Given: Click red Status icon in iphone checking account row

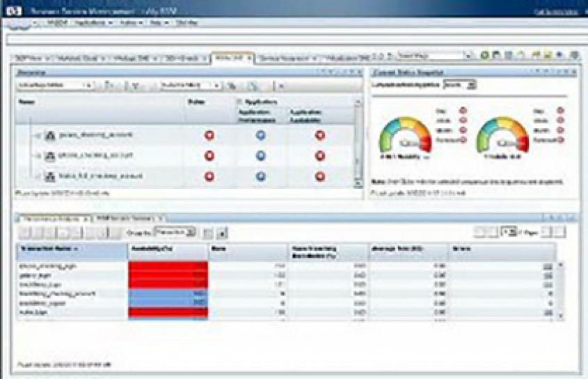Looking at the screenshot, I should pos(209,155).
